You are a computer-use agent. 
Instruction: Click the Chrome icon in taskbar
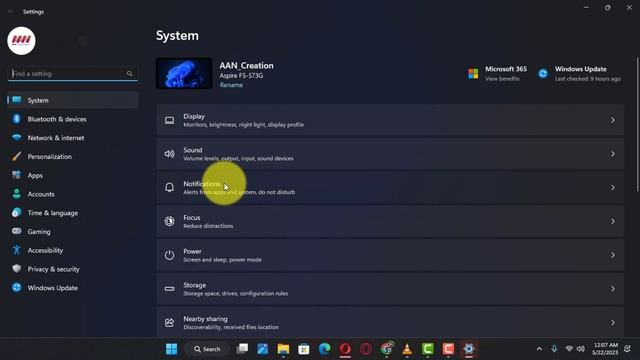pyautogui.click(x=386, y=349)
